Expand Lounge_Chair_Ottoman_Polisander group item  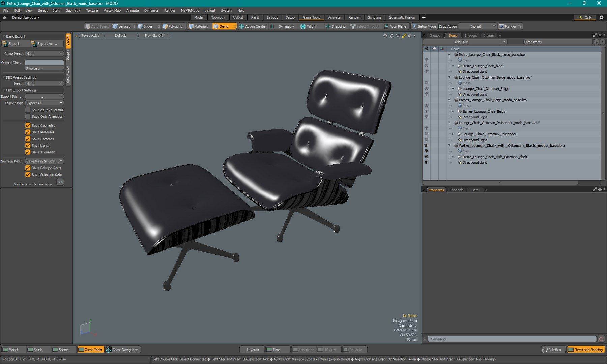[453, 134]
